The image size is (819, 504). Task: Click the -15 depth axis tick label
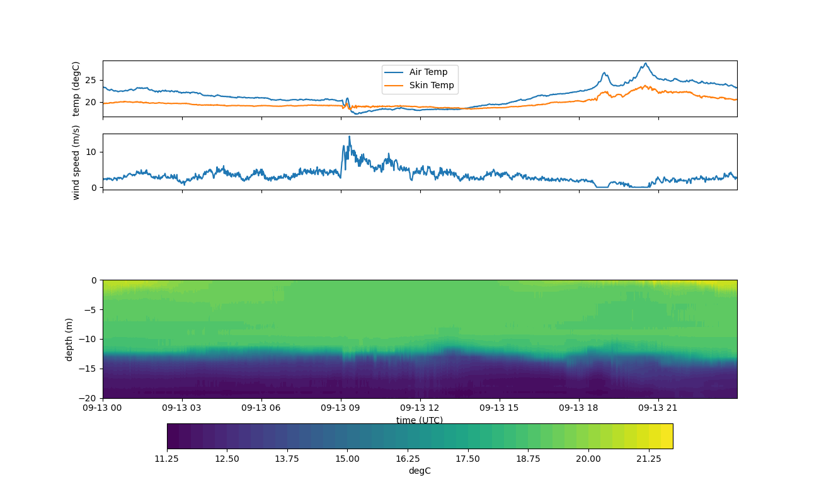click(90, 369)
